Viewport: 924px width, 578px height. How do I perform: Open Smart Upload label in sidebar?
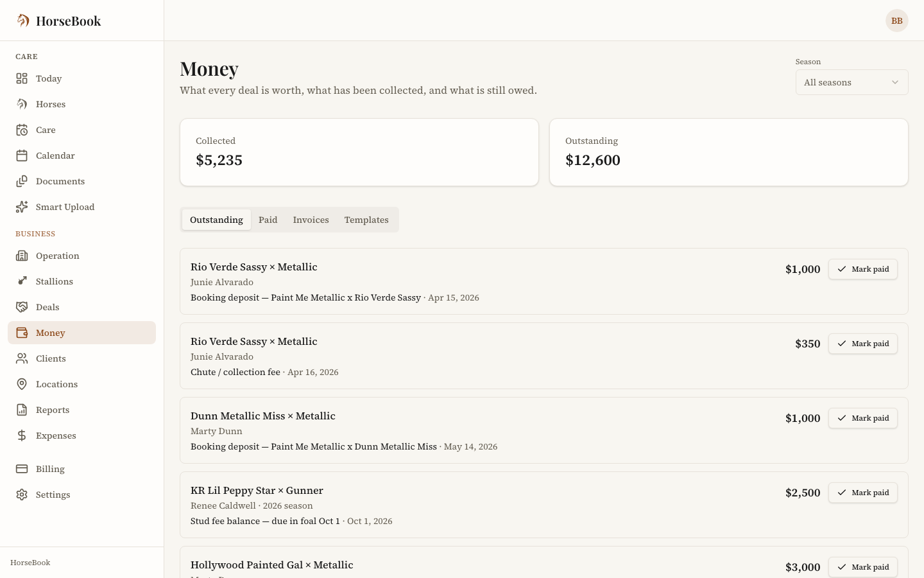(65, 207)
